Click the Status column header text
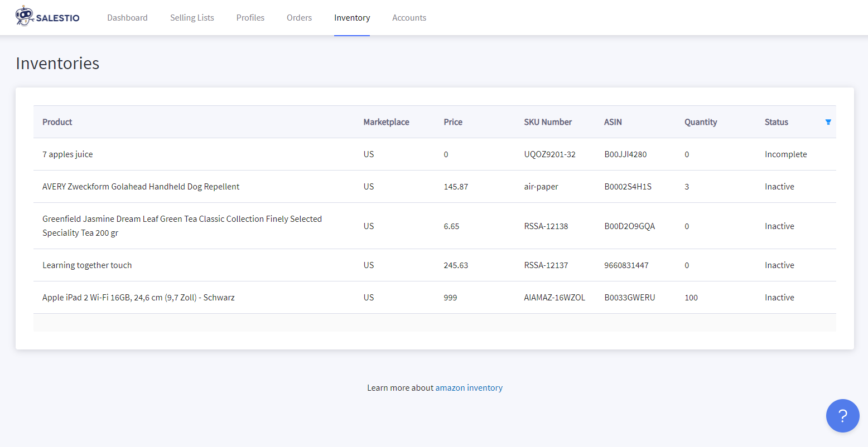 [x=777, y=122]
